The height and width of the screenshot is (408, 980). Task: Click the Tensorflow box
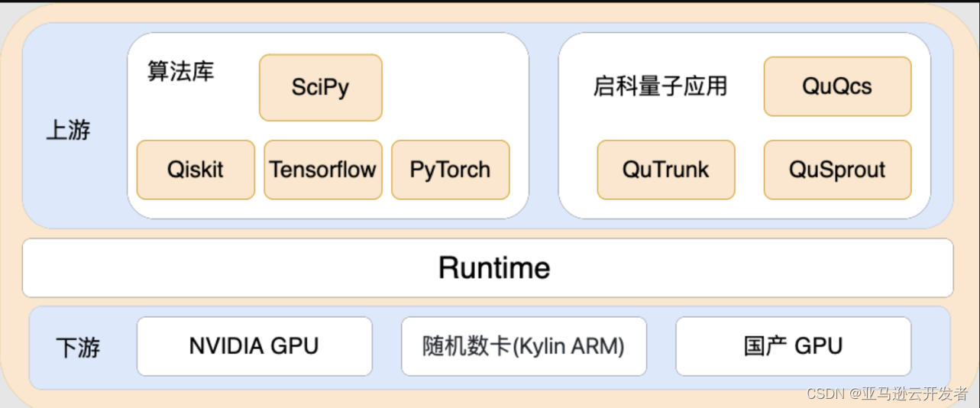[323, 170]
